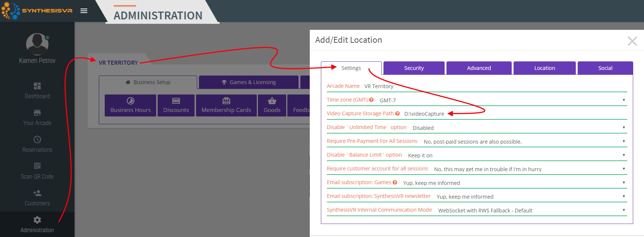Click the Your Arcade sidebar label
The height and width of the screenshot is (237, 644).
tap(37, 123)
